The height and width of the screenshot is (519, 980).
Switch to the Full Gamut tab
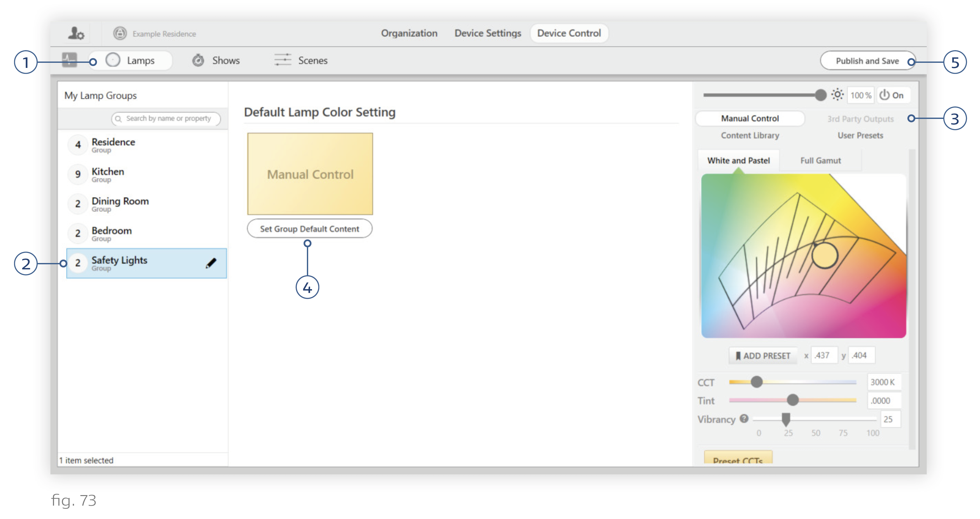[820, 160]
